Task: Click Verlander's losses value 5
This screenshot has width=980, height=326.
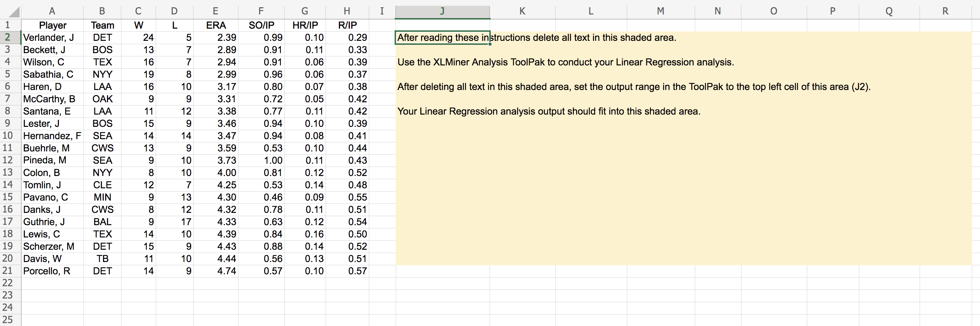Action: (x=175, y=38)
